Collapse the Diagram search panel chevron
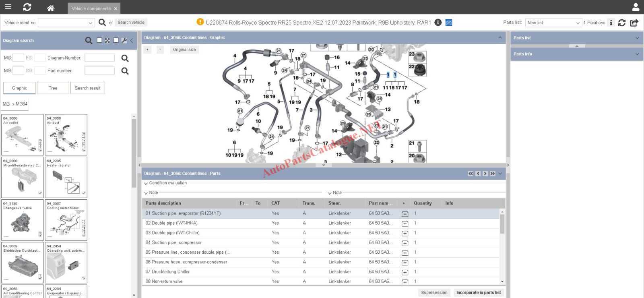This screenshot has height=298, width=644. [132, 40]
